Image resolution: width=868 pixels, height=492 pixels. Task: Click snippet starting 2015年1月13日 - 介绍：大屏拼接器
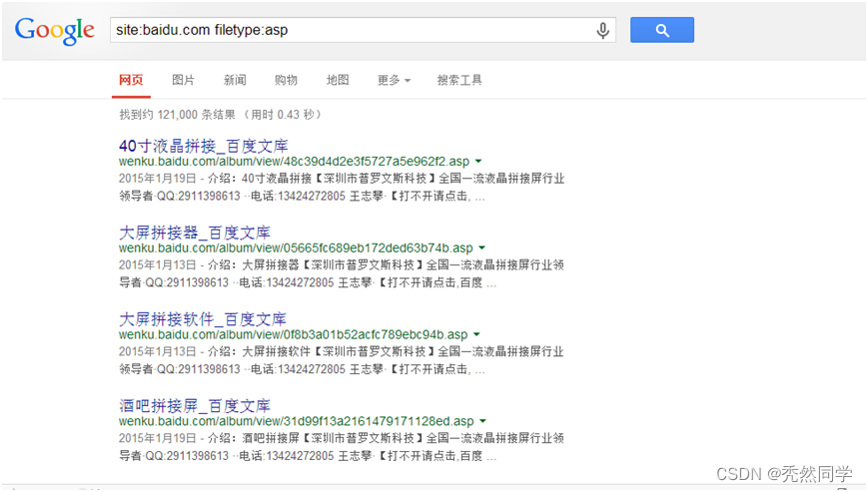[342, 273]
